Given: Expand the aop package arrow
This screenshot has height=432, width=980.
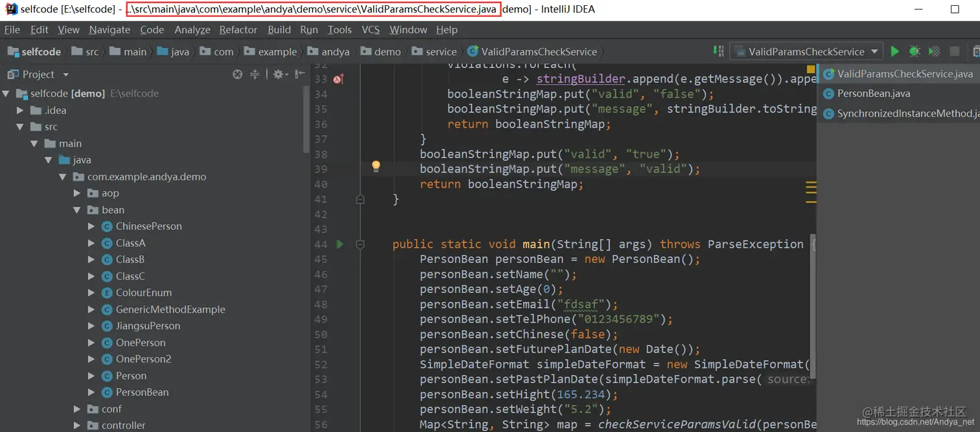Looking at the screenshot, I should [77, 193].
